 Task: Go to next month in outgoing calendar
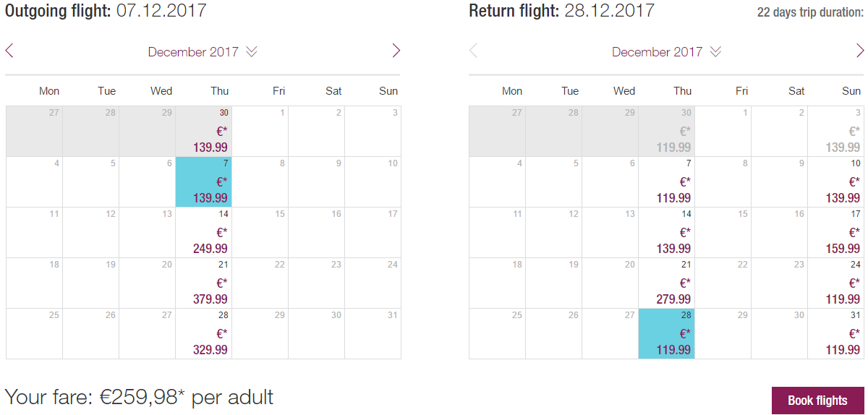pos(396,51)
